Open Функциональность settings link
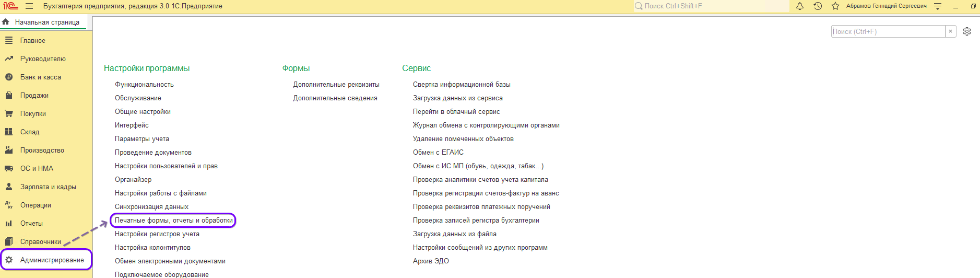Image resolution: width=980 pixels, height=278 pixels. 144,84
